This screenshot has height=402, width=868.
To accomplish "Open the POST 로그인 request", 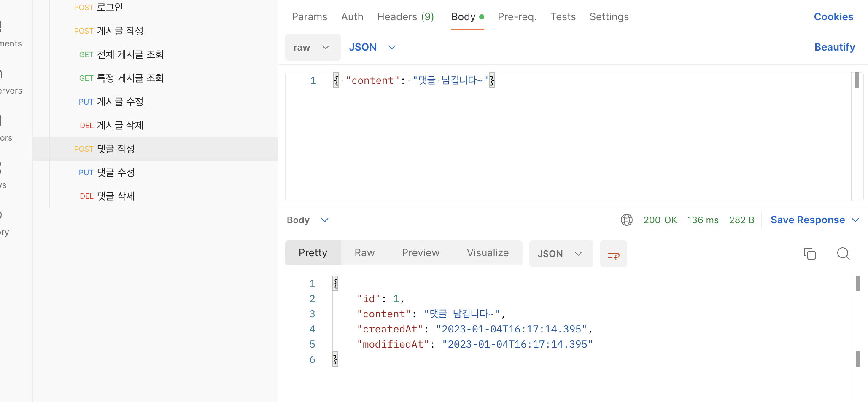I will [x=99, y=7].
